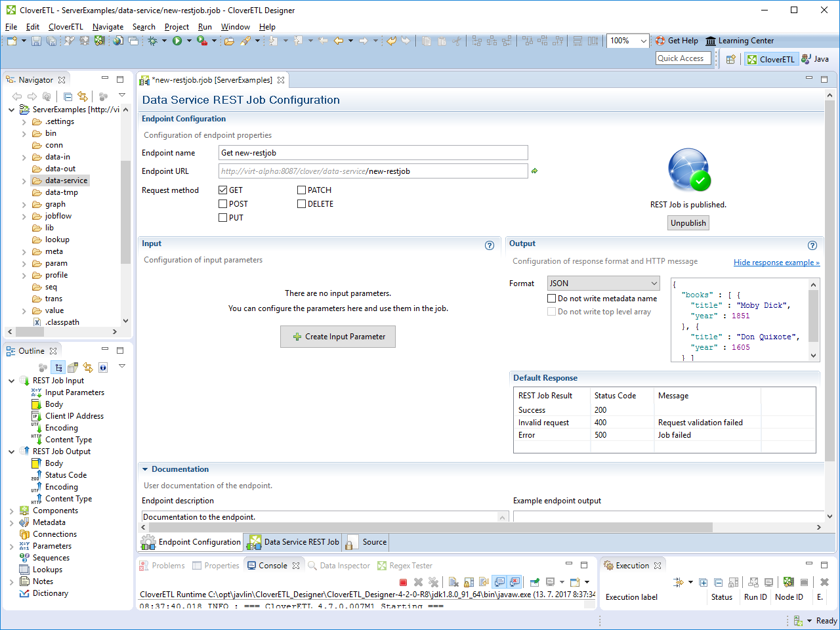This screenshot has height=630, width=840.
Task: Click 'Hide response example' link
Action: (776, 262)
